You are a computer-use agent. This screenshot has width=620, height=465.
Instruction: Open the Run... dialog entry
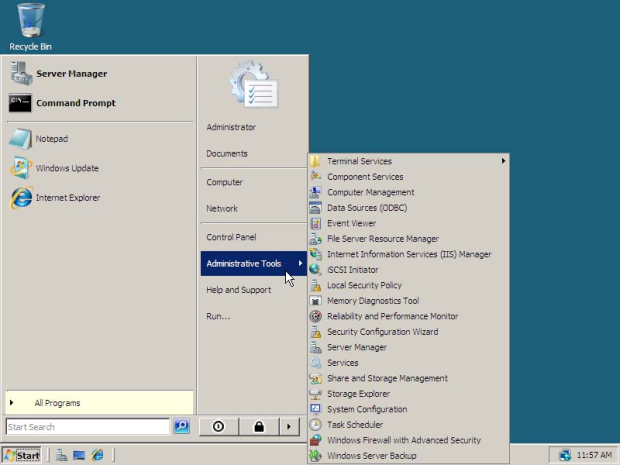[x=218, y=316]
